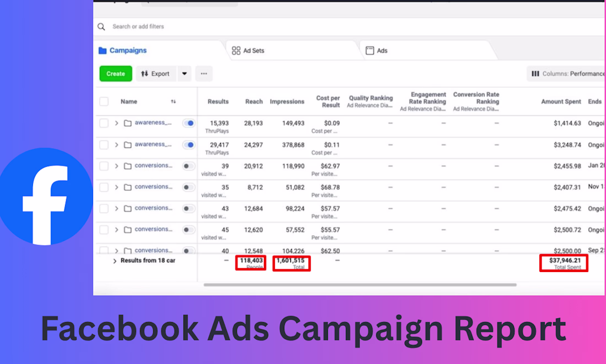Viewport: 606px width, 364px height.
Task: Click folder icon of conversions campaign spending $2,455.98
Action: [x=128, y=166]
